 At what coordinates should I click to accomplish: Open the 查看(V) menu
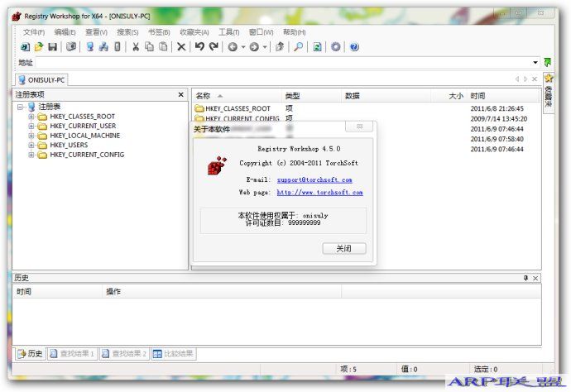(96, 32)
